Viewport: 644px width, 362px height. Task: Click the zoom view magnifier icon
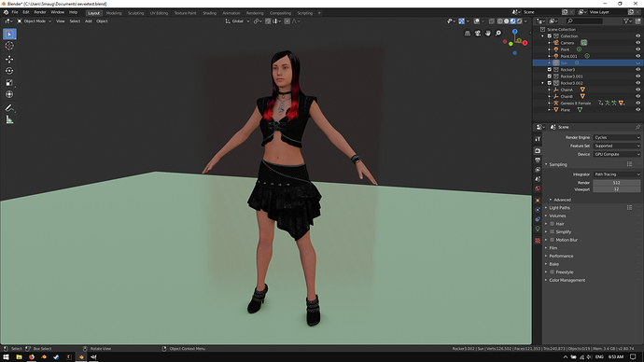pyautogui.click(x=498, y=34)
